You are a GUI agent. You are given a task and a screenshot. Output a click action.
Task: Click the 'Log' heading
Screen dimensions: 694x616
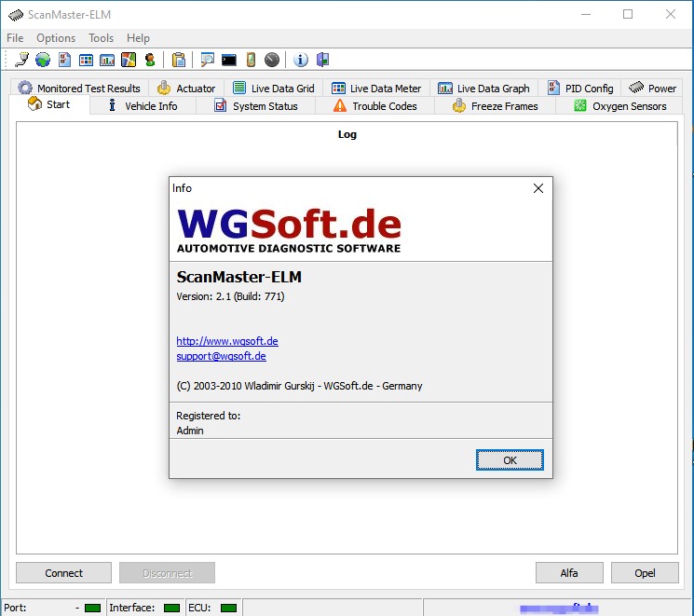pyautogui.click(x=347, y=134)
